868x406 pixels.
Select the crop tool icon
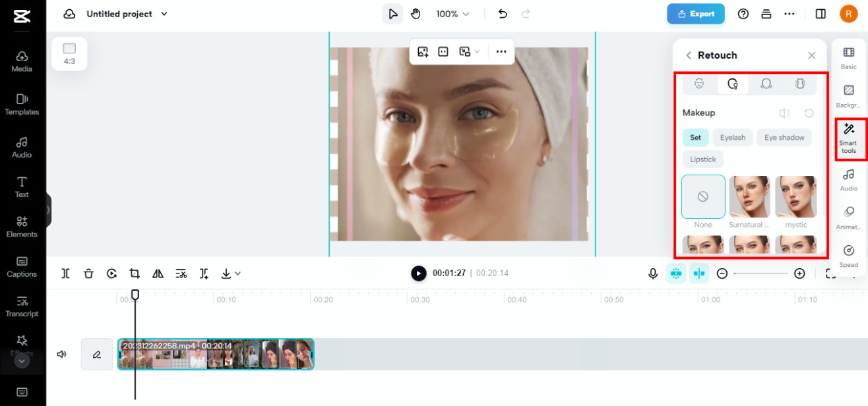point(135,274)
